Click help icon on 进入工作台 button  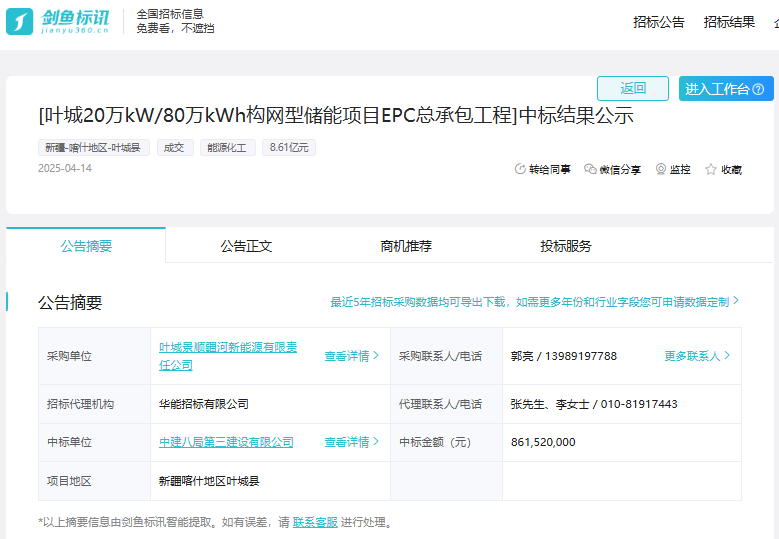[758, 89]
